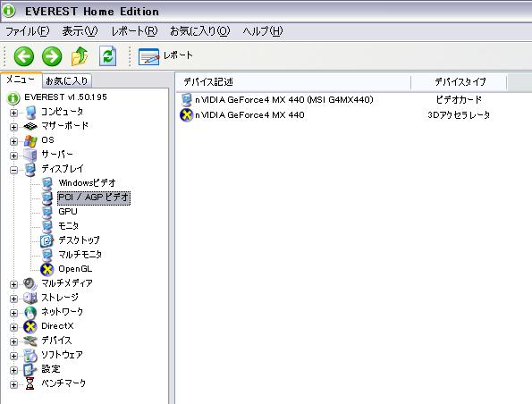532x404 pixels.
Task: Click the EVEREST v1.50.195 root icon
Action: [x=13, y=97]
